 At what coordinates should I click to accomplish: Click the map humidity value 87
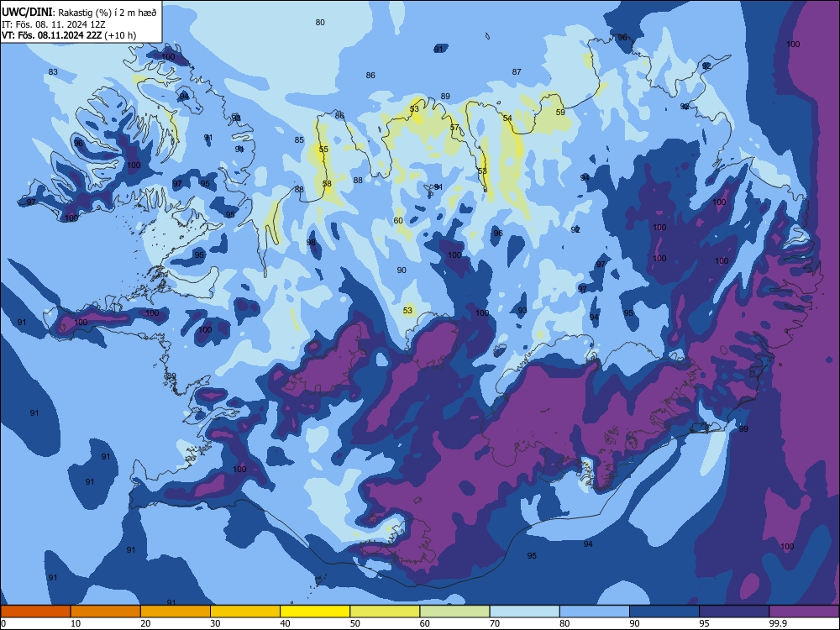(517, 71)
